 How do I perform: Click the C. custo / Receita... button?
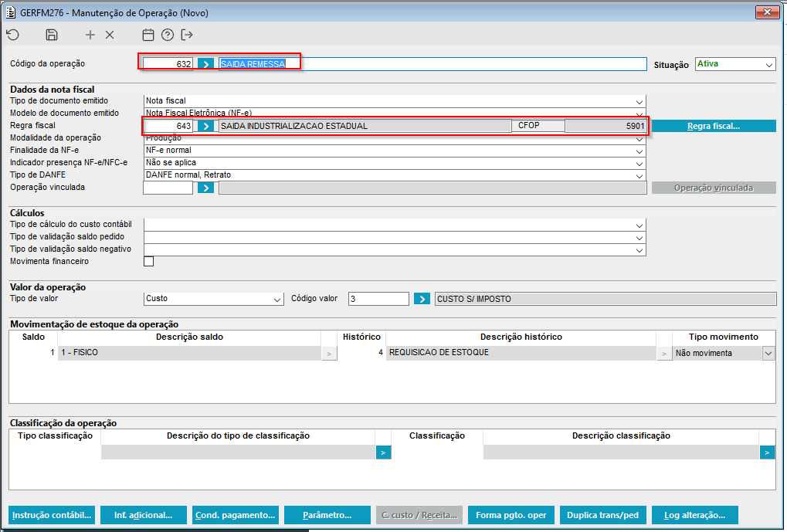pos(419,515)
